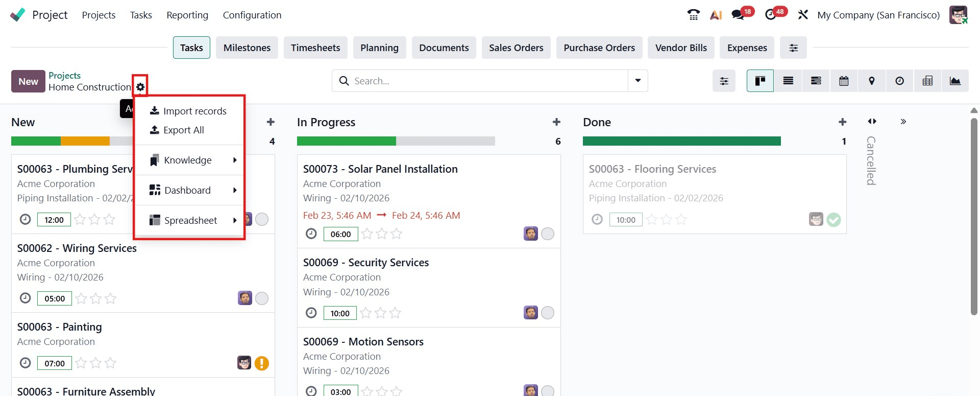Switch to Pivot view
Screen dimensions: 980x396
(927, 81)
